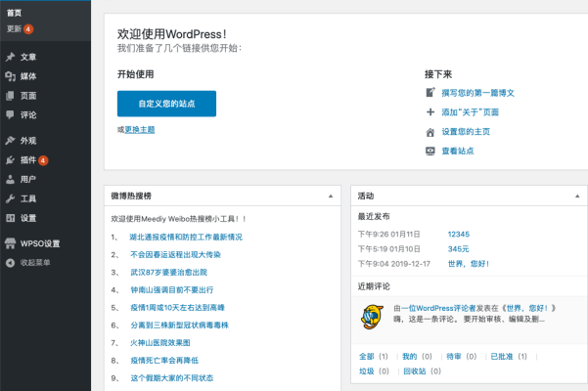Open hot topic 这个假期大家的不同状态

(172, 378)
